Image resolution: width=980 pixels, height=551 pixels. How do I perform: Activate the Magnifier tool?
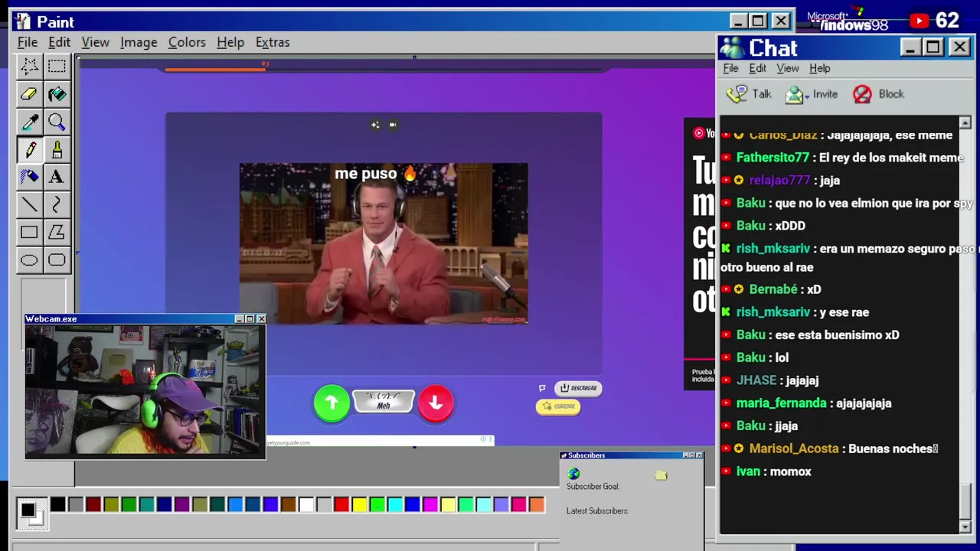coord(57,122)
